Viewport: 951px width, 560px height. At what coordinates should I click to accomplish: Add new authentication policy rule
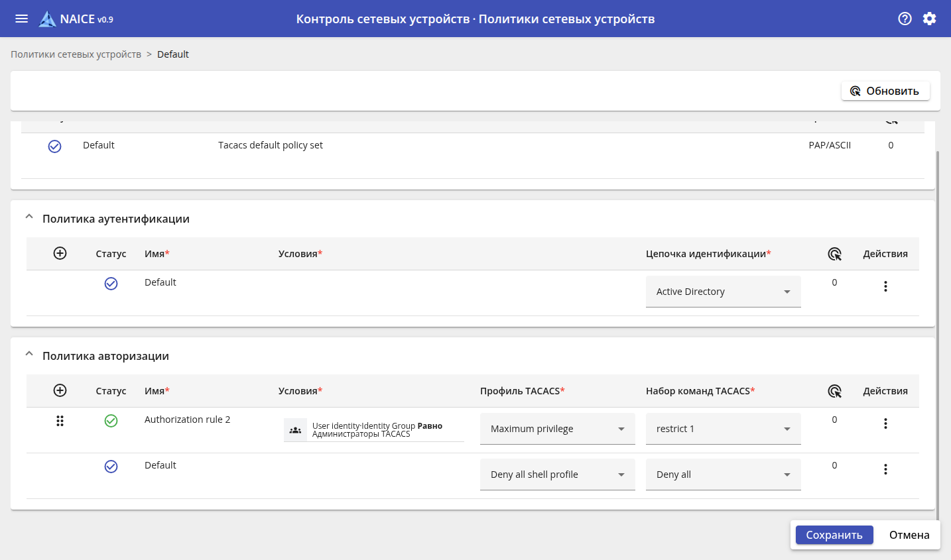click(60, 253)
